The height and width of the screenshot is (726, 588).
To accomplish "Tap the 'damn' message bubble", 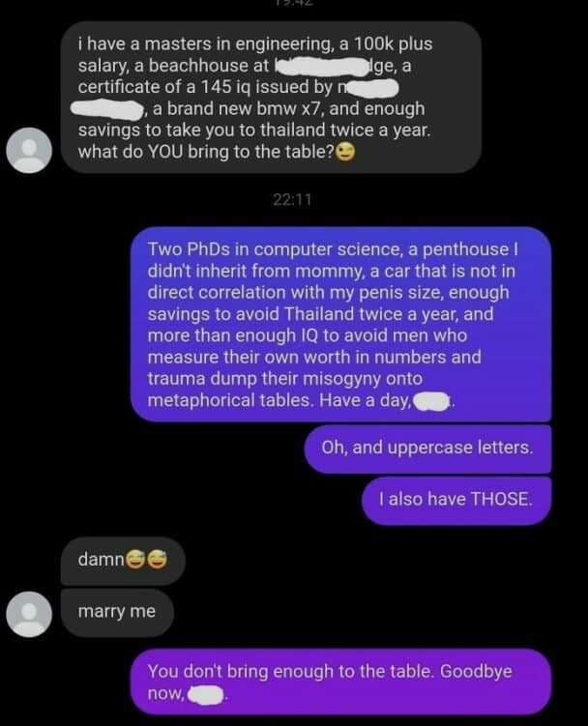I will pos(123,561).
